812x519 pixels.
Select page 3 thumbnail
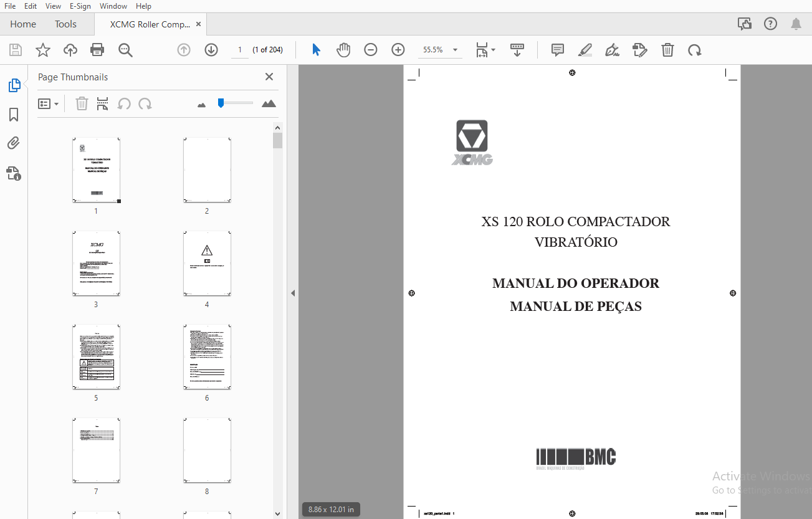pos(96,264)
